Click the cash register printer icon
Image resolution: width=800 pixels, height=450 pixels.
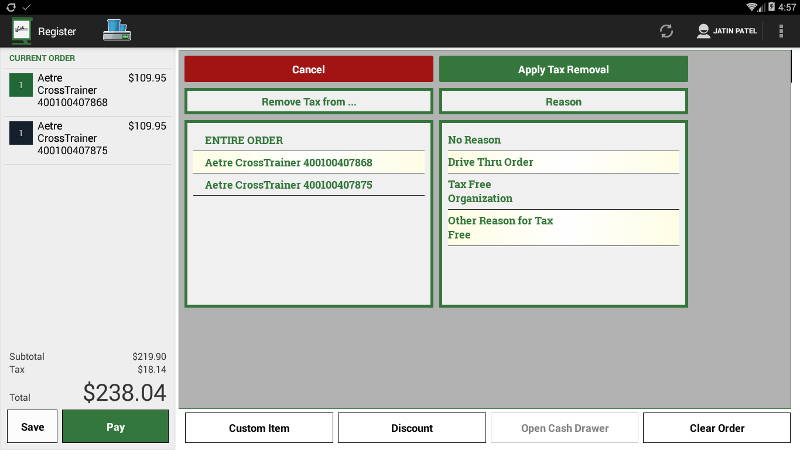point(117,30)
